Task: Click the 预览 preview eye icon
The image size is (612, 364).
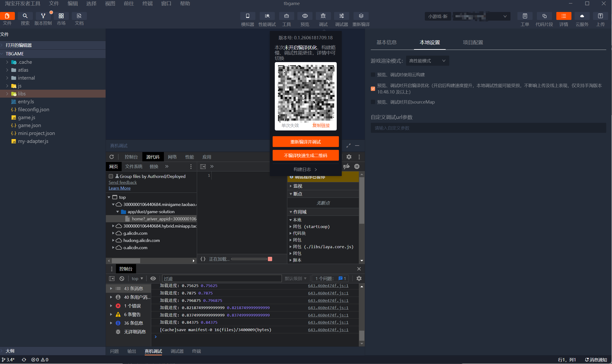Action: [305, 16]
